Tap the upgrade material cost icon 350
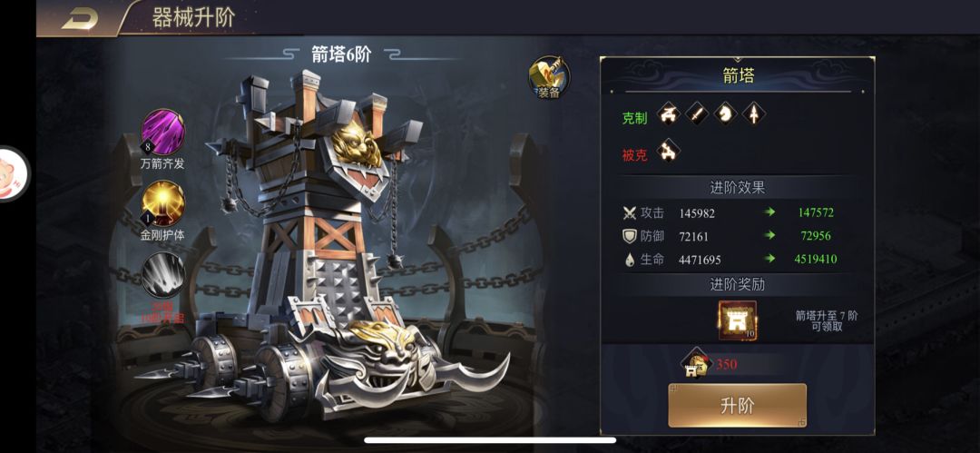Viewport: 980px width, 453px height. pos(693,365)
